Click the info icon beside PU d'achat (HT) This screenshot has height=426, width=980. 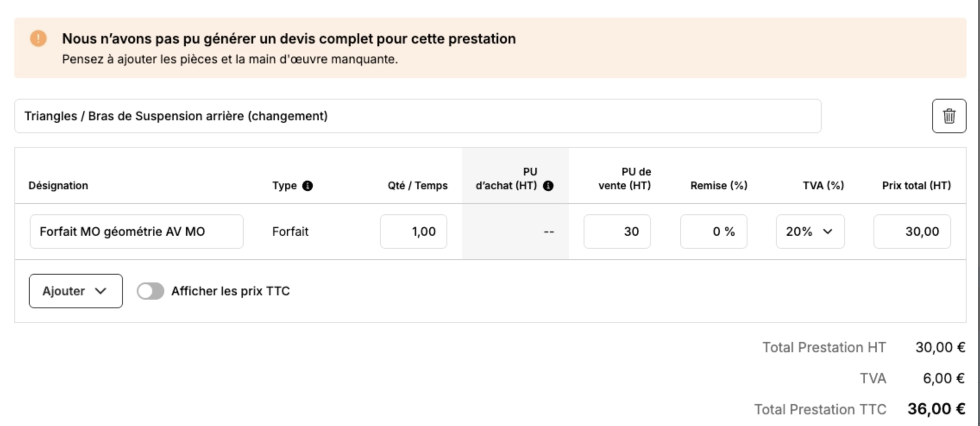point(548,186)
